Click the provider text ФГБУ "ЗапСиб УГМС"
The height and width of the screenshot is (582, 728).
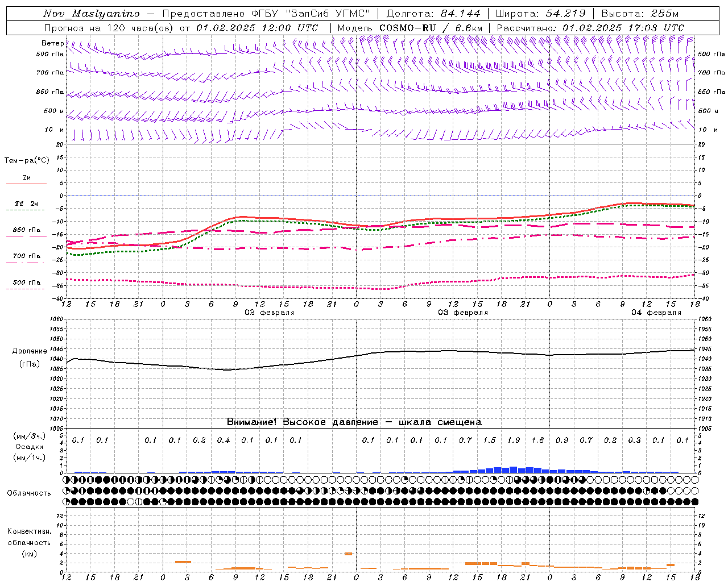pos(311,14)
